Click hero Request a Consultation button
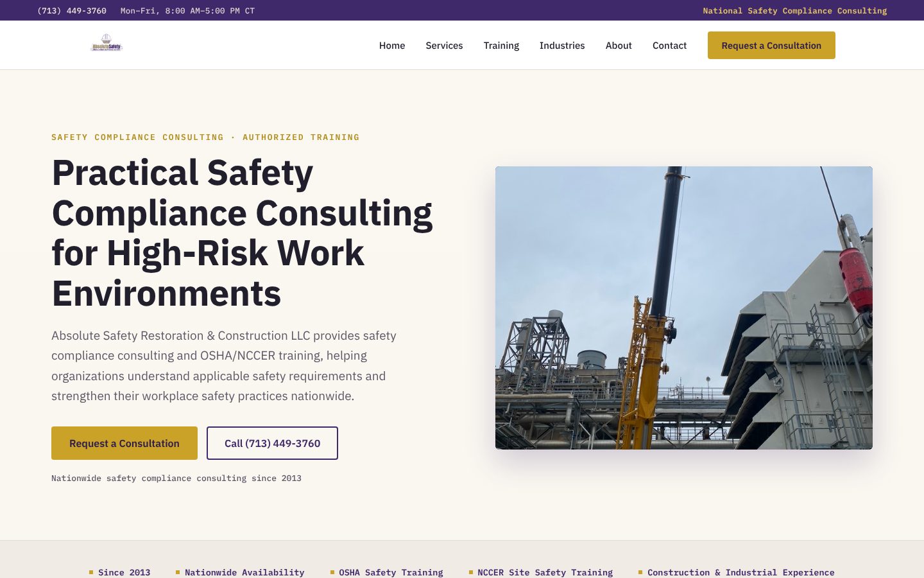924x578 pixels. pos(124,443)
